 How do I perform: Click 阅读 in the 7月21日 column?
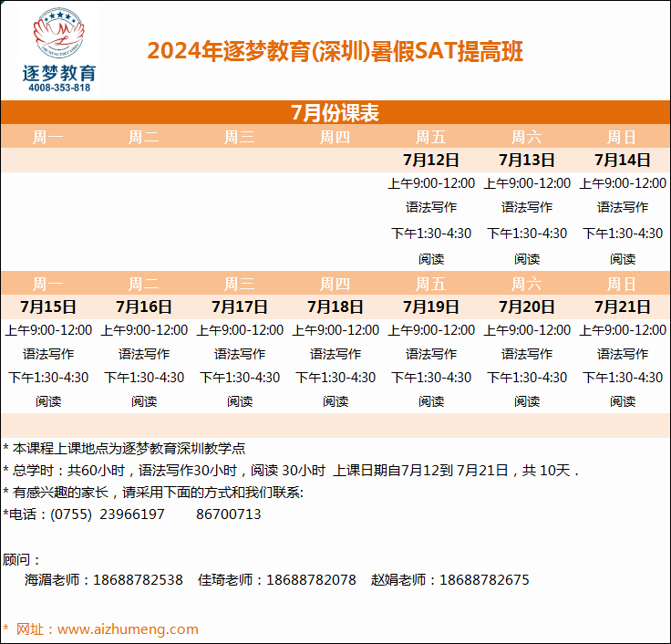623,401
